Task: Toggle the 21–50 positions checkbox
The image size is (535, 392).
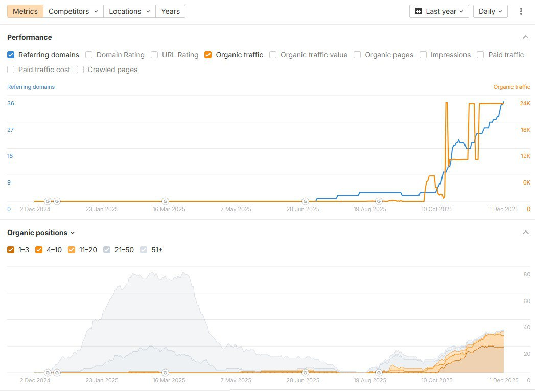Action: (x=107, y=250)
